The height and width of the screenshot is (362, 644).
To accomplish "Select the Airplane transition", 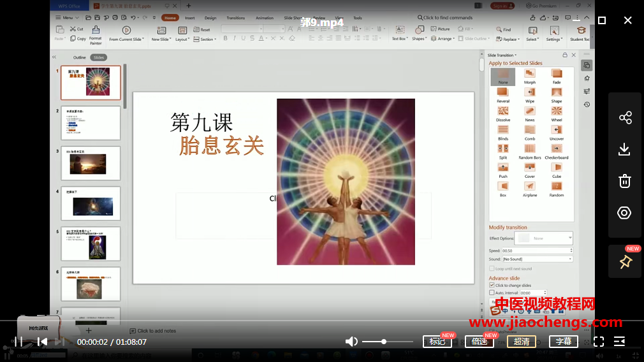I will tap(529, 190).
